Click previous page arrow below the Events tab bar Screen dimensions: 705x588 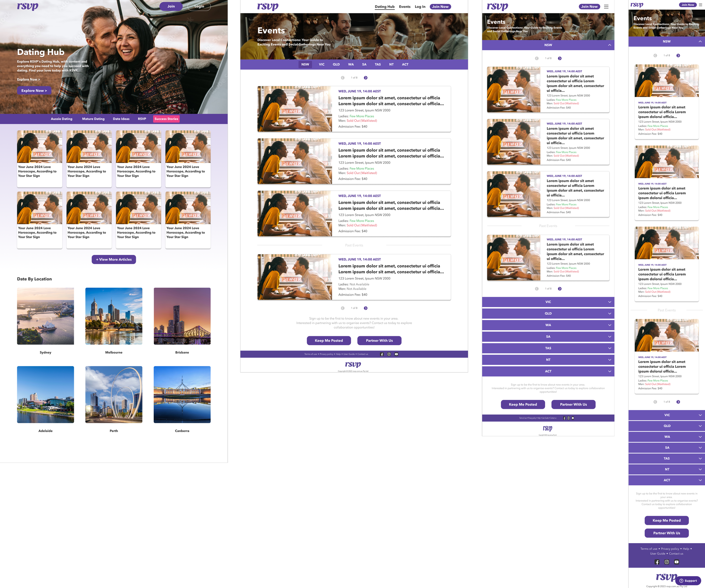[342, 78]
